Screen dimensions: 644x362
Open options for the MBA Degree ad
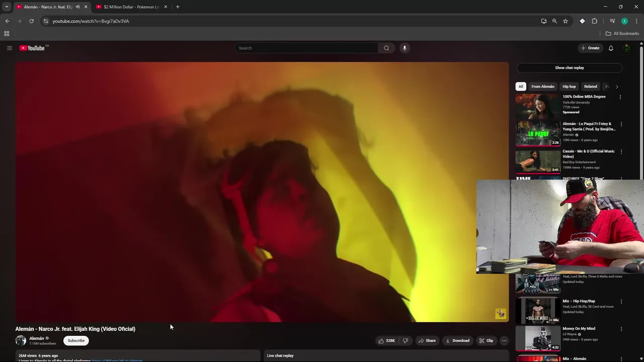620,97
